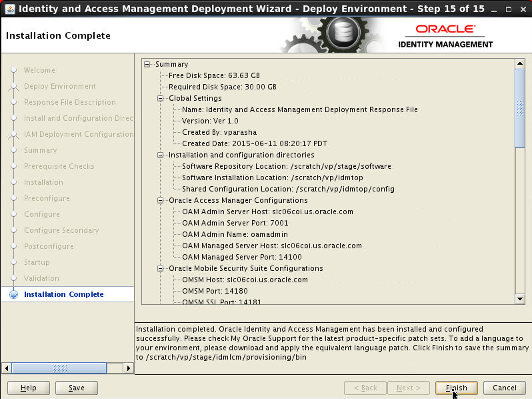
Task: Click the Deploy Environment step node icon
Action: click(x=13, y=86)
